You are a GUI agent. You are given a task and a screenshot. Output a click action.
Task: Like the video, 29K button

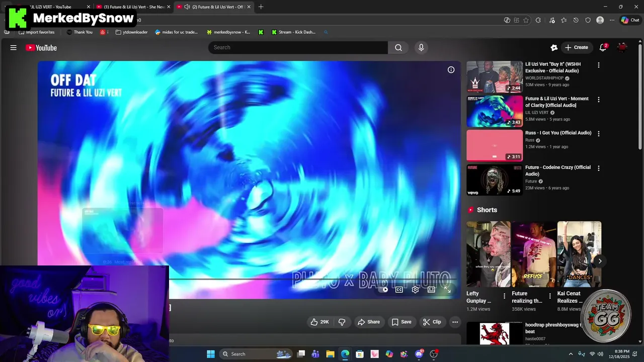point(319,322)
